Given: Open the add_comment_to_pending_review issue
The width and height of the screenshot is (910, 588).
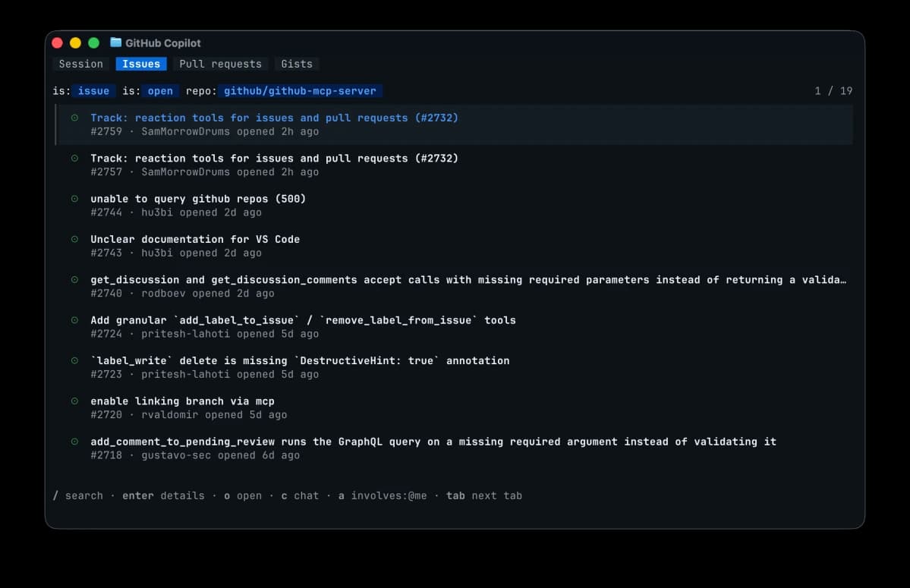Looking at the screenshot, I should [x=433, y=442].
